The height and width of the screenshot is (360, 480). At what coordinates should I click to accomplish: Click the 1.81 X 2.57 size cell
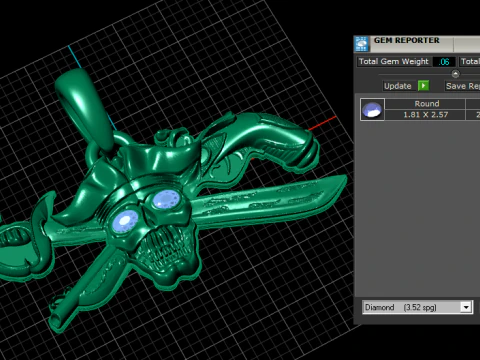pos(425,115)
